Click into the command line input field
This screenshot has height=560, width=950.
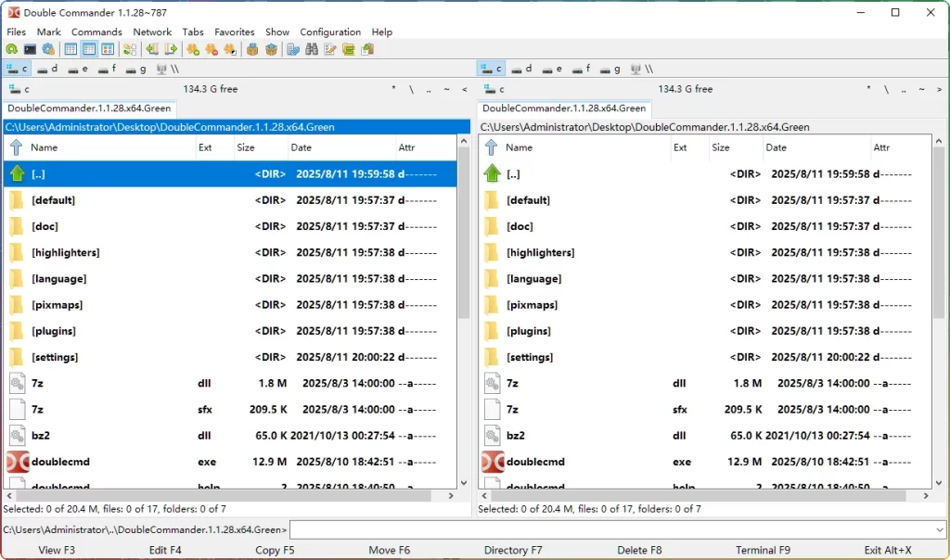[612, 529]
